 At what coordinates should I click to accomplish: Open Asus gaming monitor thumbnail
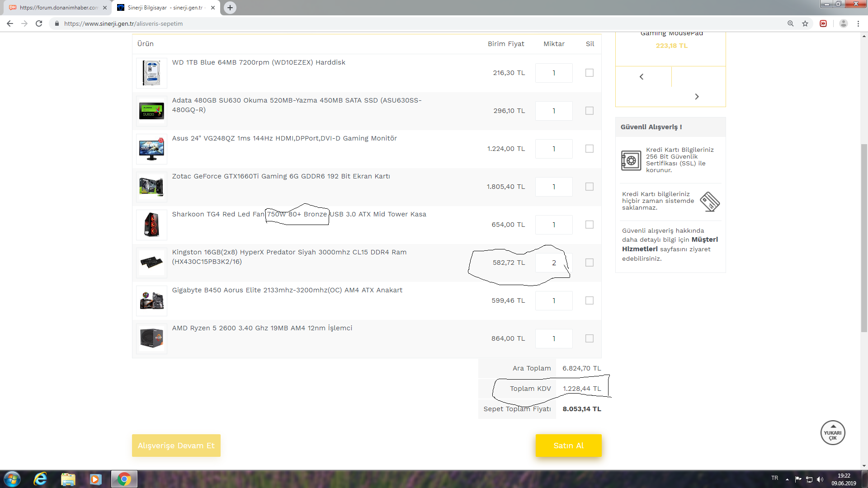[151, 149]
